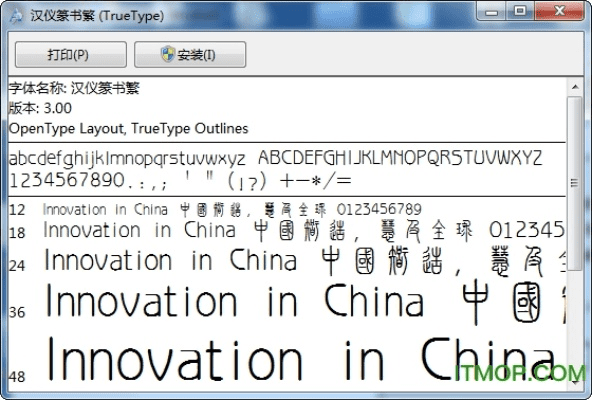Click the size label 48
Screen dimensions: 592x400
pos(17,377)
